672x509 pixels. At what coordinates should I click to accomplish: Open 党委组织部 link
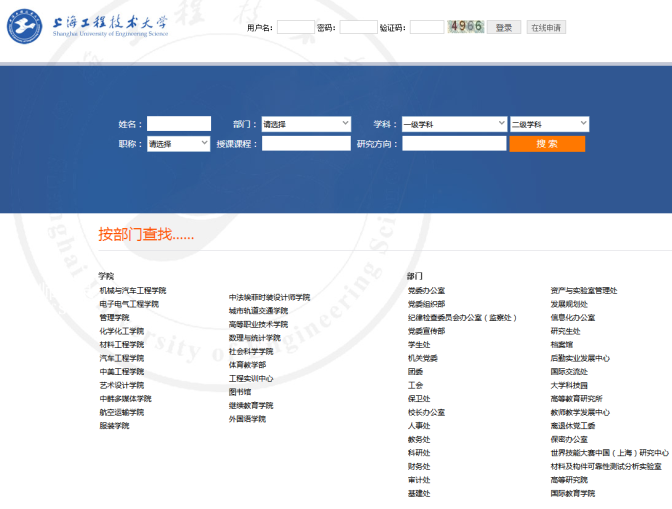[x=426, y=304]
